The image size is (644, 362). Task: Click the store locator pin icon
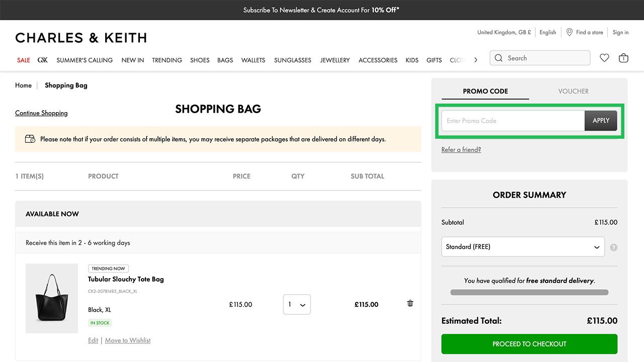point(570,32)
